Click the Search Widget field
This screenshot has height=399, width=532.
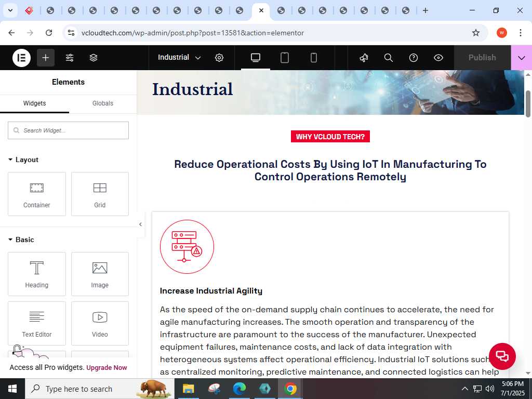pyautogui.click(x=68, y=130)
